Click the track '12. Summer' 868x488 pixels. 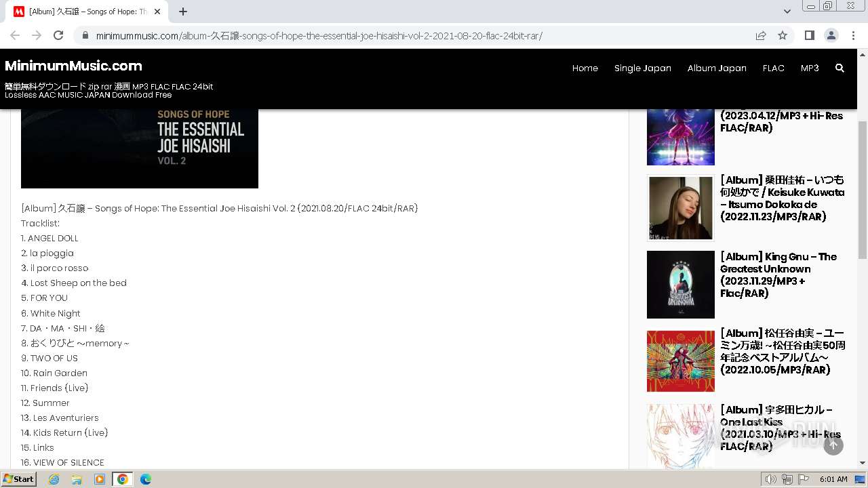45,403
